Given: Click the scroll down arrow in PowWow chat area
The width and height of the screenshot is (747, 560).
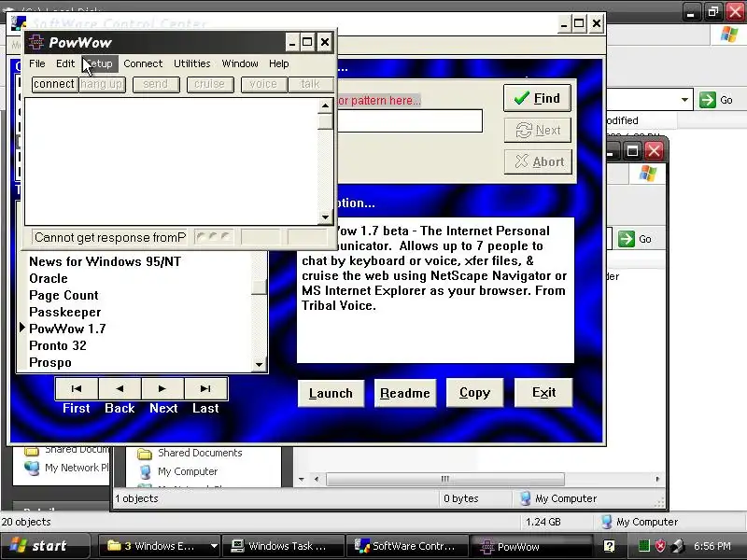Looking at the screenshot, I should (325, 217).
